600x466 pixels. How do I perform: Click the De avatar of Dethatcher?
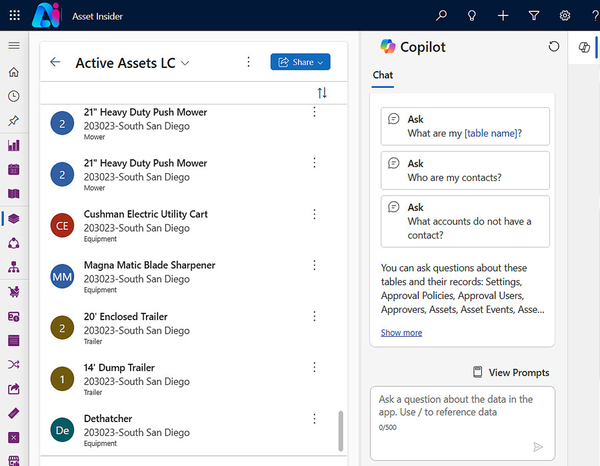click(62, 430)
